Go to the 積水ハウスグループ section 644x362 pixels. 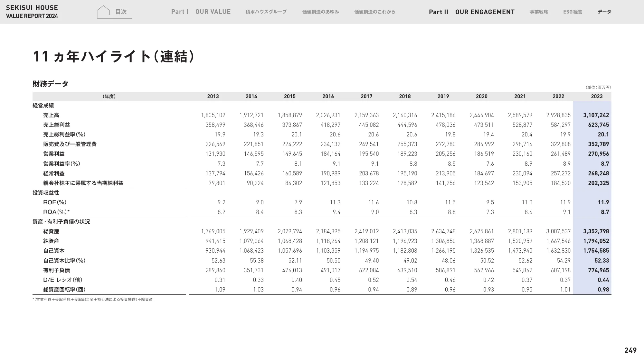(267, 12)
